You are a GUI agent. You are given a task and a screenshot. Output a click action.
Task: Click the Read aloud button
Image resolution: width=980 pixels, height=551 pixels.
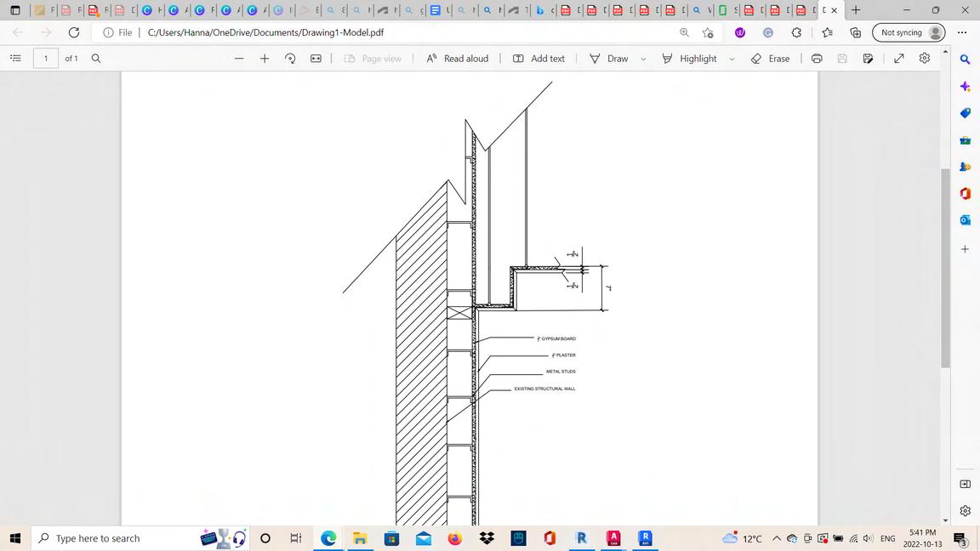pyautogui.click(x=458, y=59)
